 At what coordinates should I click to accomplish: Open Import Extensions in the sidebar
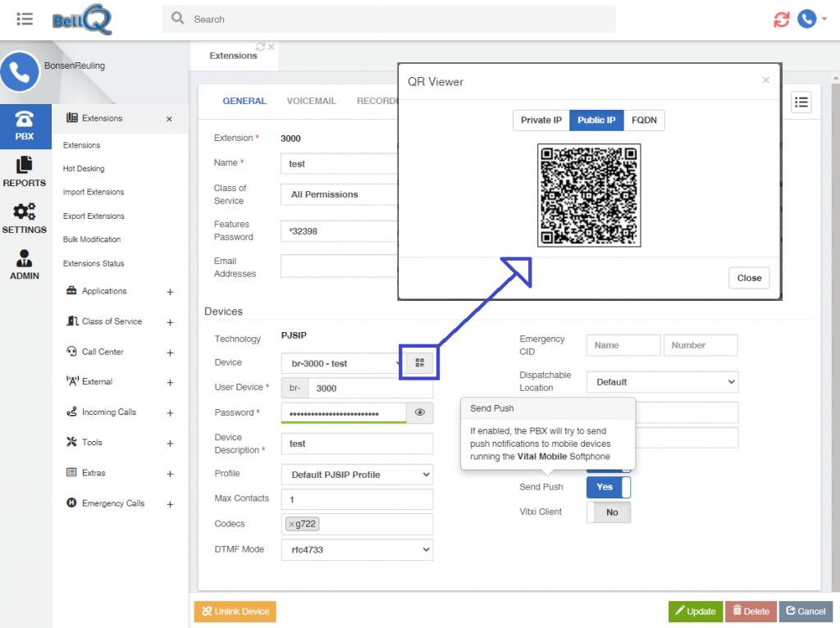94,192
